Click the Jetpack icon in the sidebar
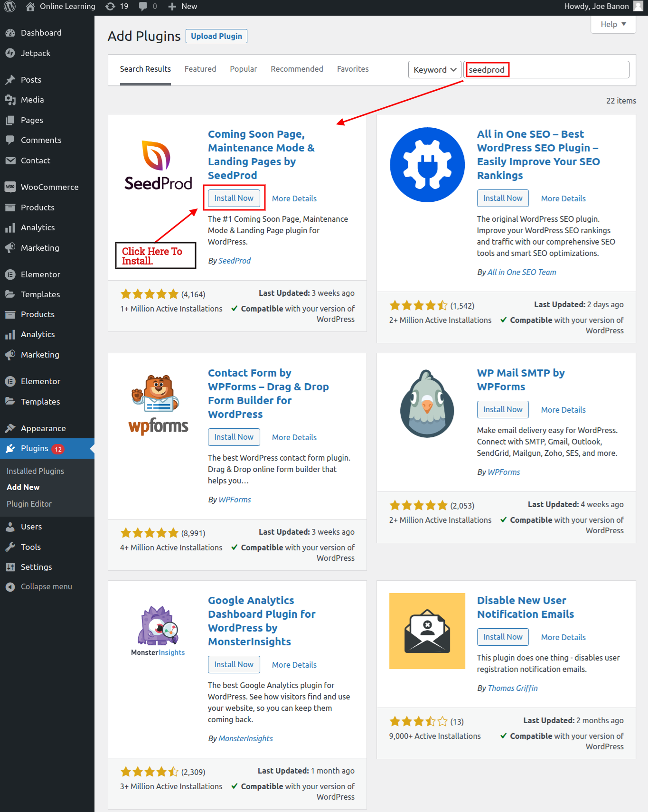Viewport: 648px width, 812px height. click(x=10, y=53)
